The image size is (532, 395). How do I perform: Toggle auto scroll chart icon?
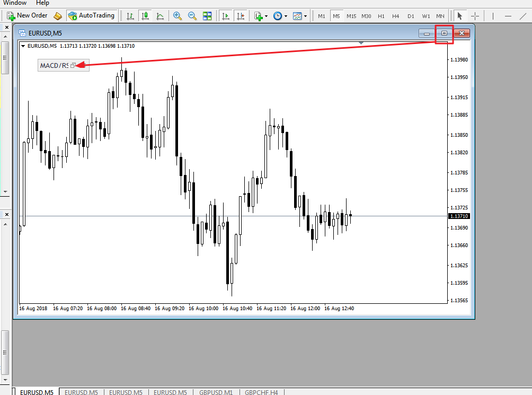[226, 16]
